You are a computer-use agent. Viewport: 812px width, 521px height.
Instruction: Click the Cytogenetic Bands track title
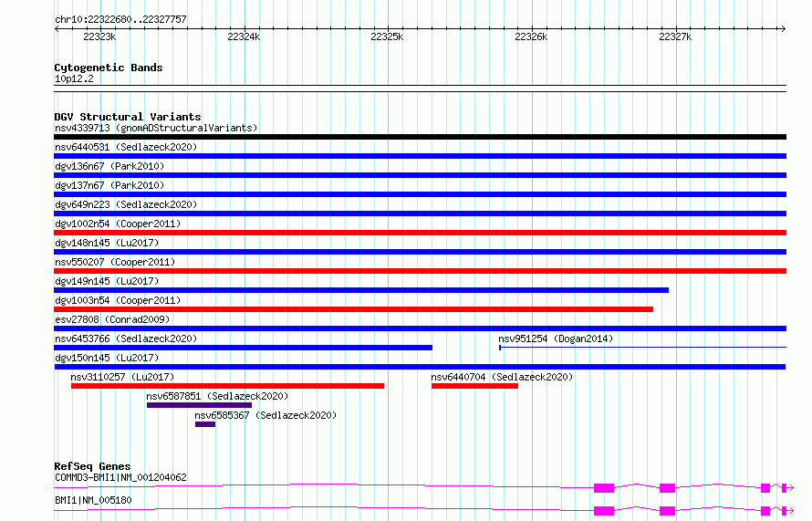109,68
